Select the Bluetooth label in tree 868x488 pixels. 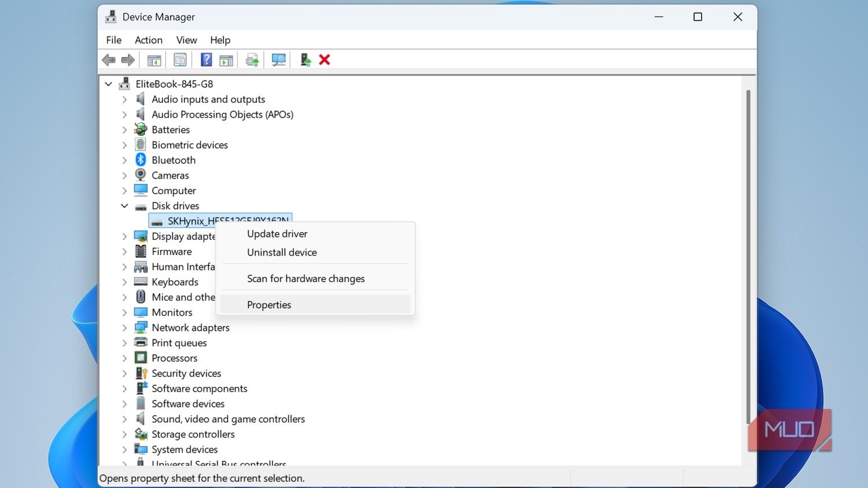click(174, 160)
